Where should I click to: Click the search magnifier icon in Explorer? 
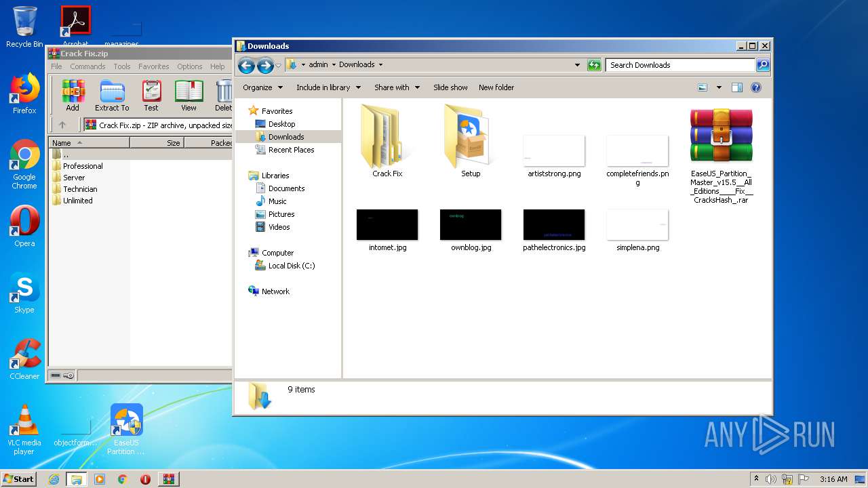[x=763, y=65]
